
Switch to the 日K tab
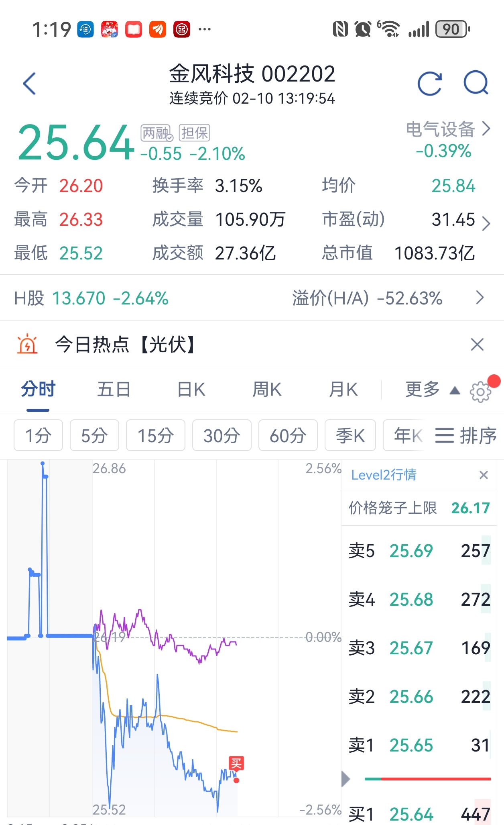coord(191,390)
